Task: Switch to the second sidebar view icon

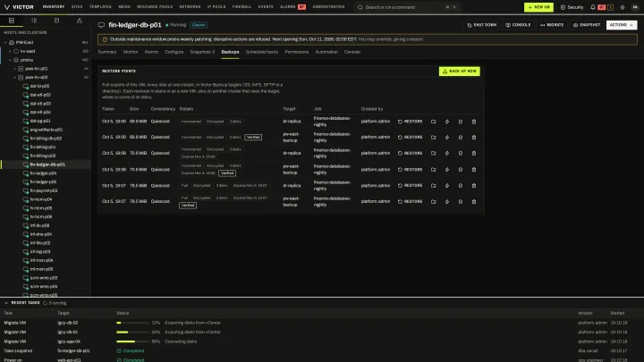Action: [34, 21]
